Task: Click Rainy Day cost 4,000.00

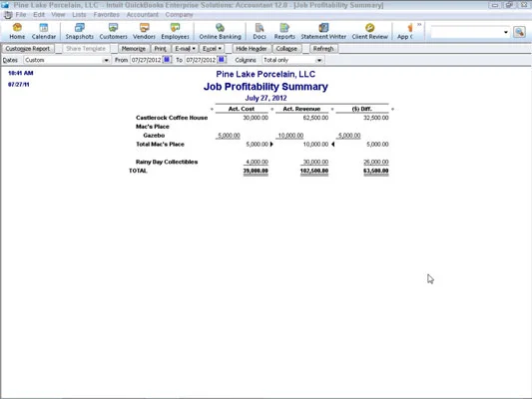Action: pos(257,162)
